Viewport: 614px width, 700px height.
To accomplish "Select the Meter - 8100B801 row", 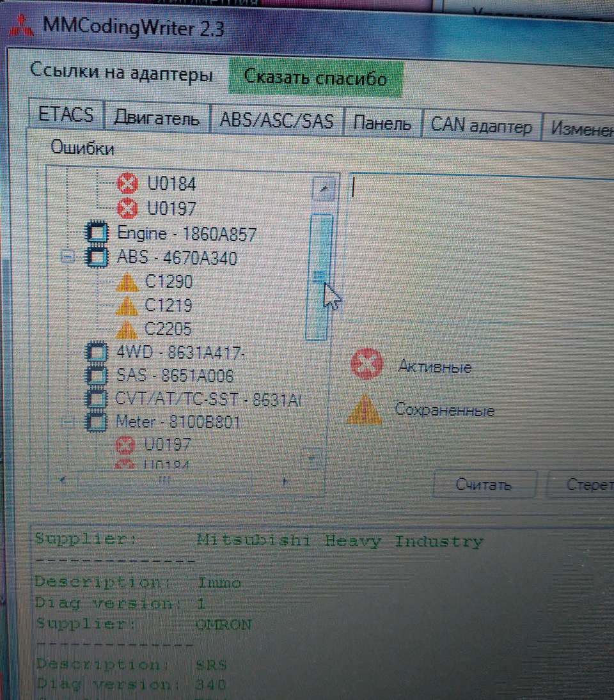I will click(178, 421).
